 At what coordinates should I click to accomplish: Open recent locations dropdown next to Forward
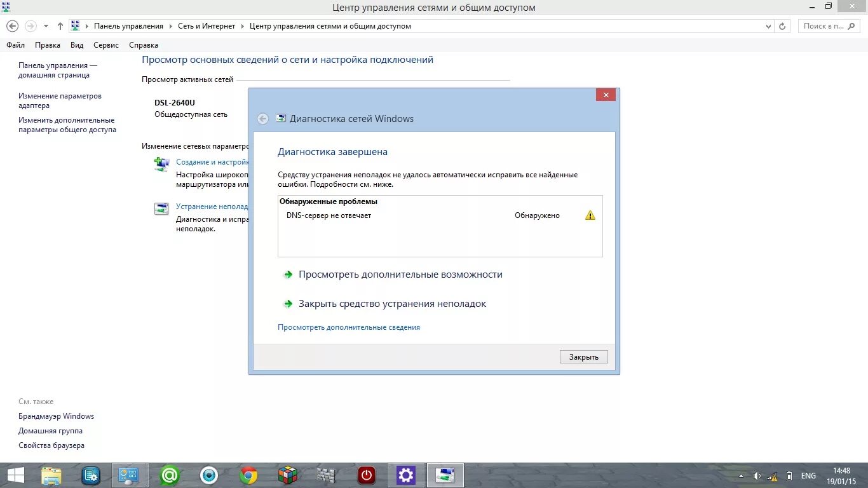[46, 26]
